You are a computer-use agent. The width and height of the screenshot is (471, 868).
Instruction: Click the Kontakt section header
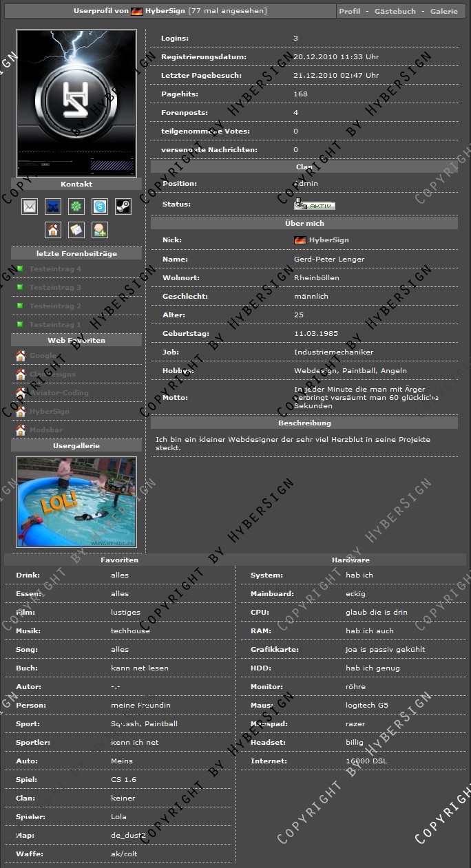click(76, 184)
